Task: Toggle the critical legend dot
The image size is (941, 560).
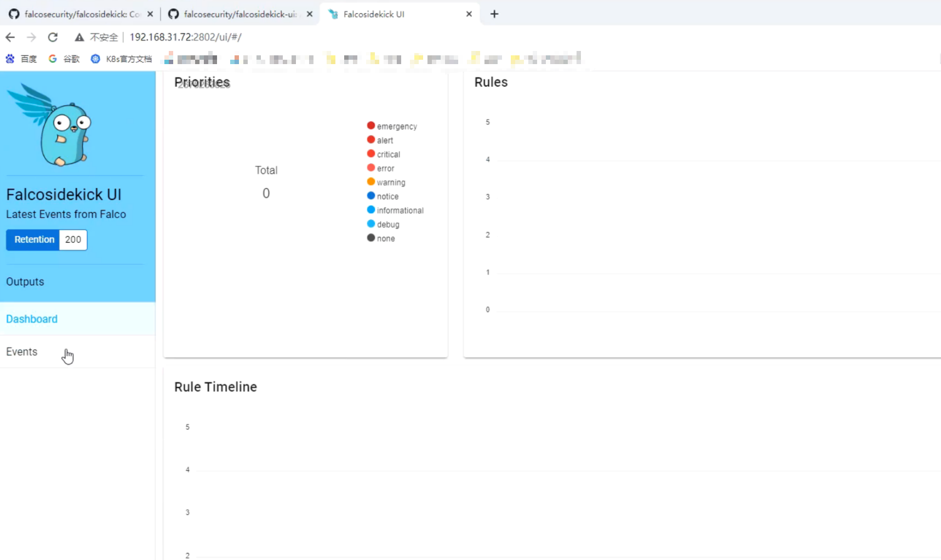Action: click(x=371, y=154)
